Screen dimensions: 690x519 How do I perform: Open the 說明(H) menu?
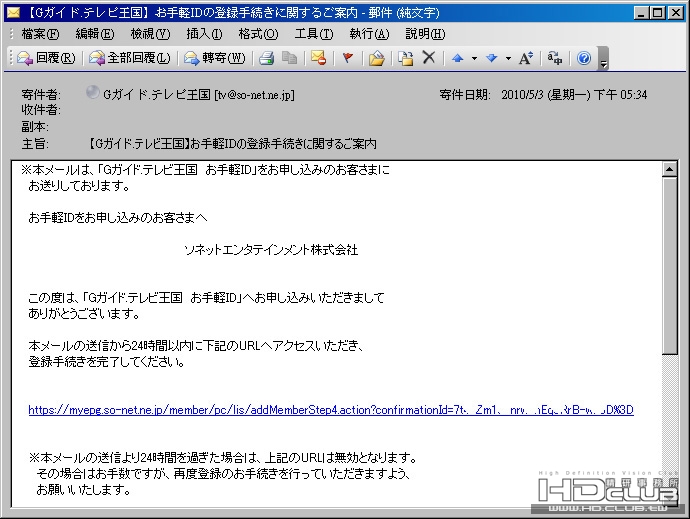[425, 34]
